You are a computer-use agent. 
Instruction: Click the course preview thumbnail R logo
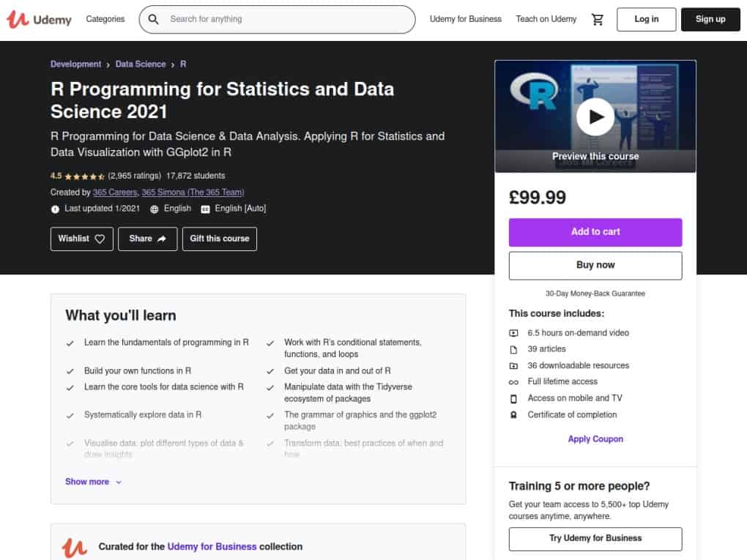pyautogui.click(x=535, y=91)
